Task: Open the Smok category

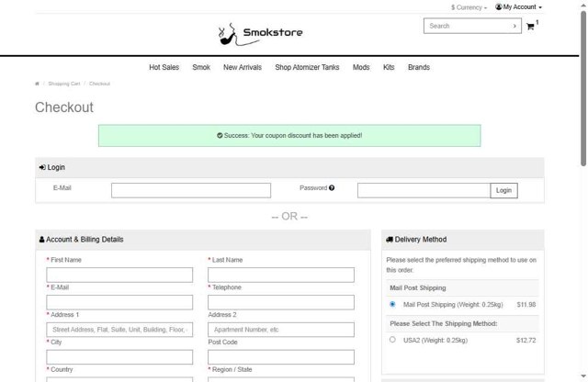Action: [x=201, y=67]
